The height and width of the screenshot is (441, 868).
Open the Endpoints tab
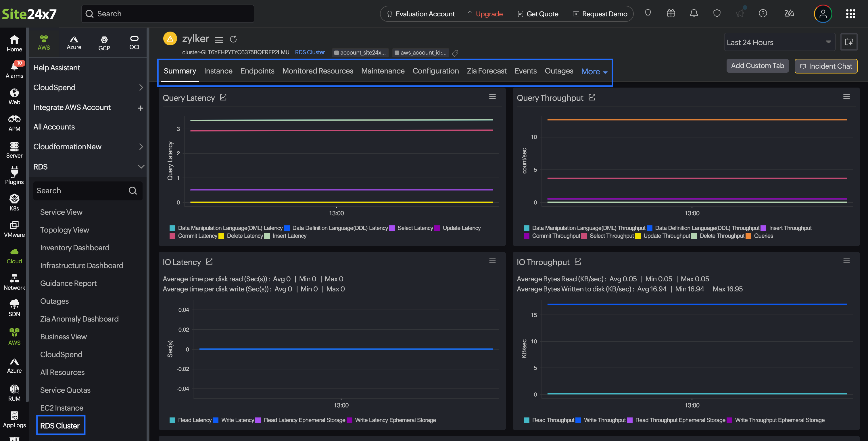click(x=257, y=71)
